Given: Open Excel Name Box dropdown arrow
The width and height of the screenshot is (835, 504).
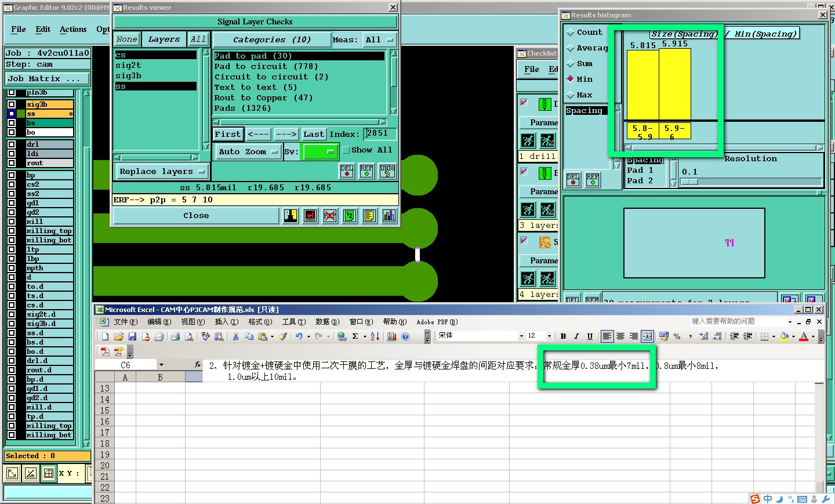Looking at the screenshot, I should point(161,365).
